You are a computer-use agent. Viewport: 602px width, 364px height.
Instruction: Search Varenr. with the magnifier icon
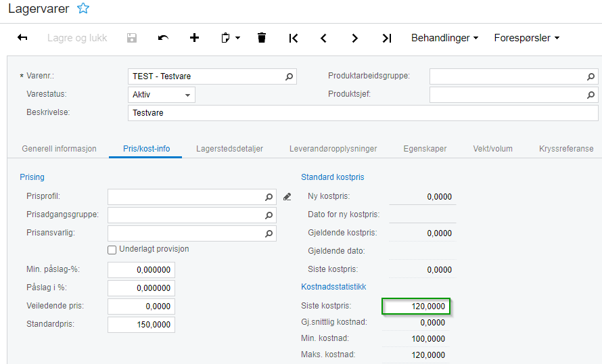tap(289, 77)
